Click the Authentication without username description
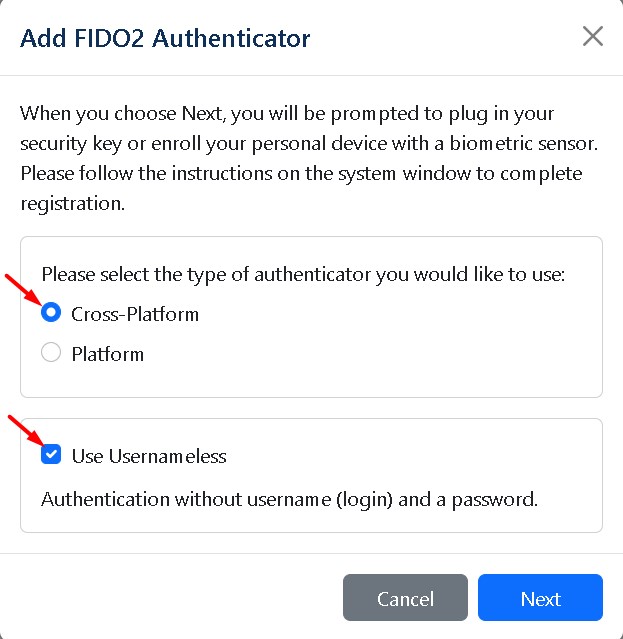Viewport: 623px width, 639px height. click(289, 498)
